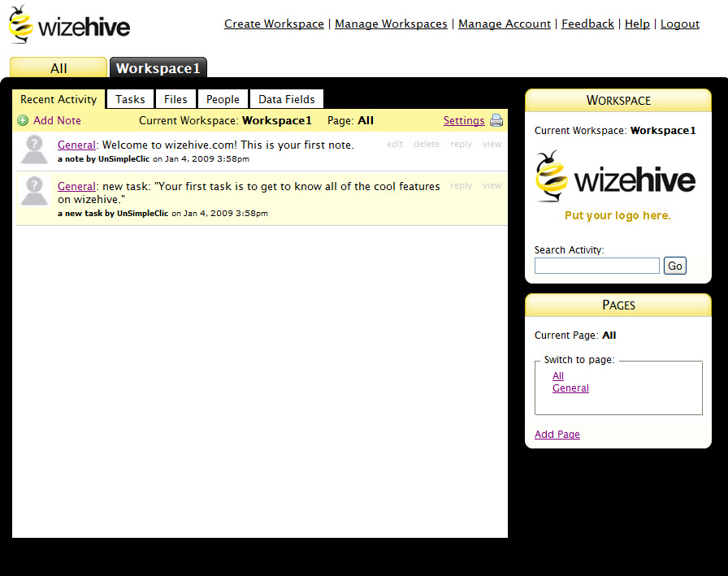View the welcome note
This screenshot has width=728, height=576.
[x=492, y=144]
